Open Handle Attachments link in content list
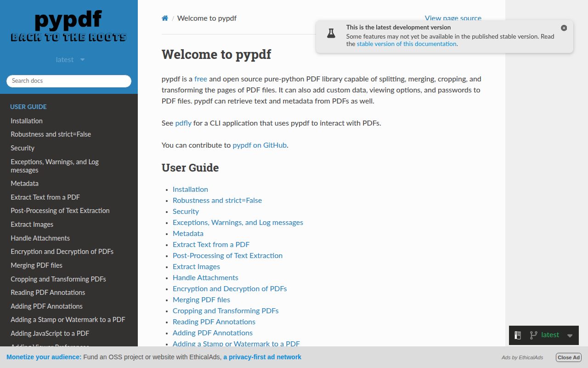The height and width of the screenshot is (368, 588). tap(205, 278)
